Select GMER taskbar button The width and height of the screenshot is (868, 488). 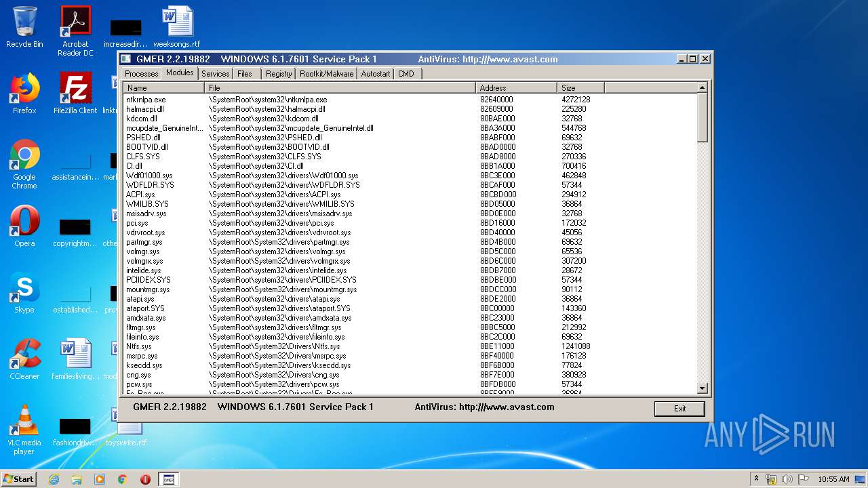click(169, 479)
